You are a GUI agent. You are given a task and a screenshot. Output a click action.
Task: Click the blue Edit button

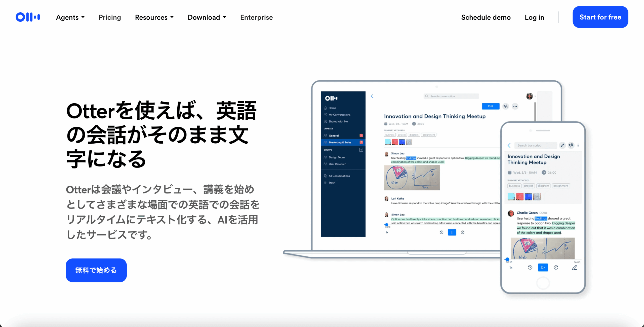click(x=491, y=106)
